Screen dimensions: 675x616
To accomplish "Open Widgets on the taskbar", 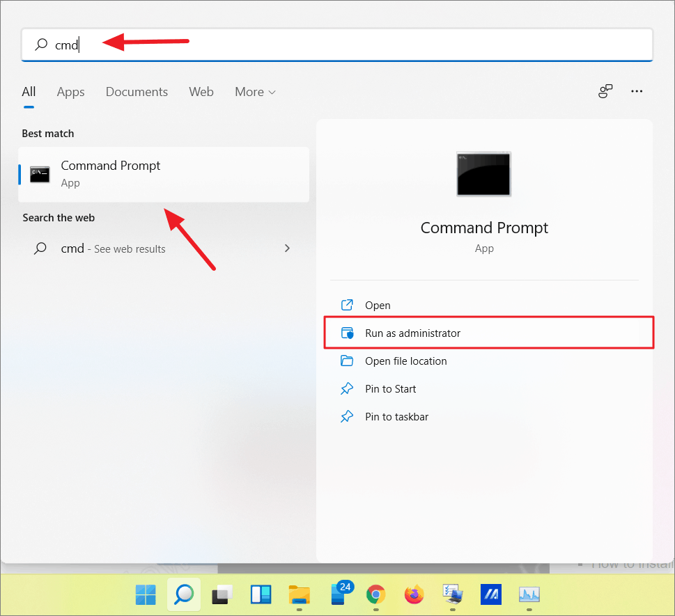I will [261, 595].
